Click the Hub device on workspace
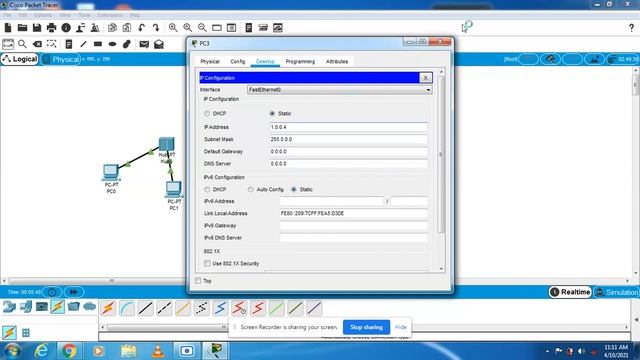Viewport: 640px width, 360px height. [167, 144]
